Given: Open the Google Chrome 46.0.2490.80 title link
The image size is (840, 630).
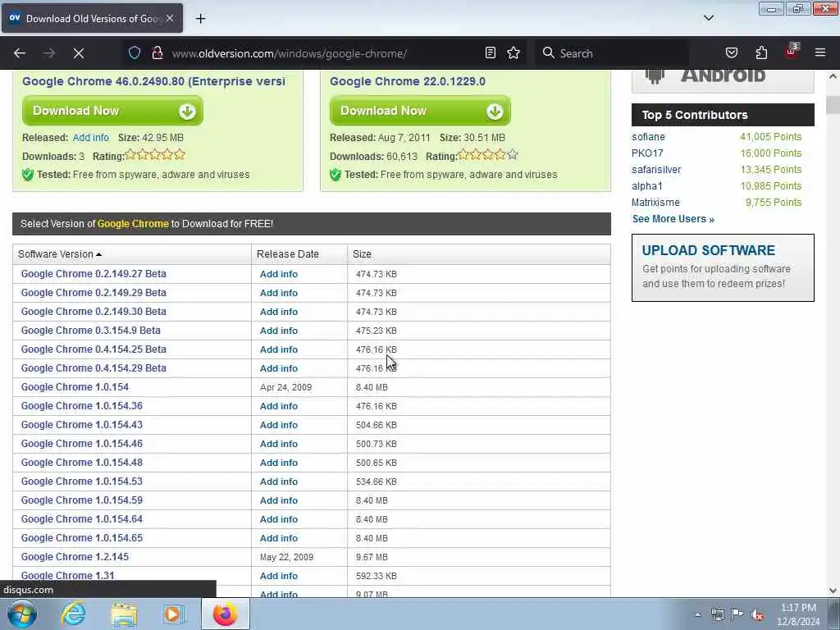Looking at the screenshot, I should [153, 81].
